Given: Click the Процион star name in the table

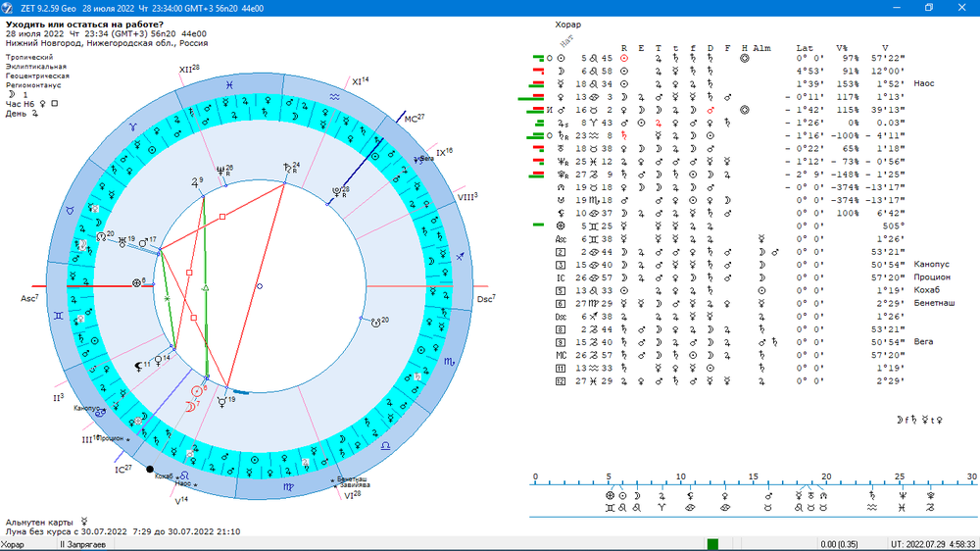Looking at the screenshot, I should 932,277.
